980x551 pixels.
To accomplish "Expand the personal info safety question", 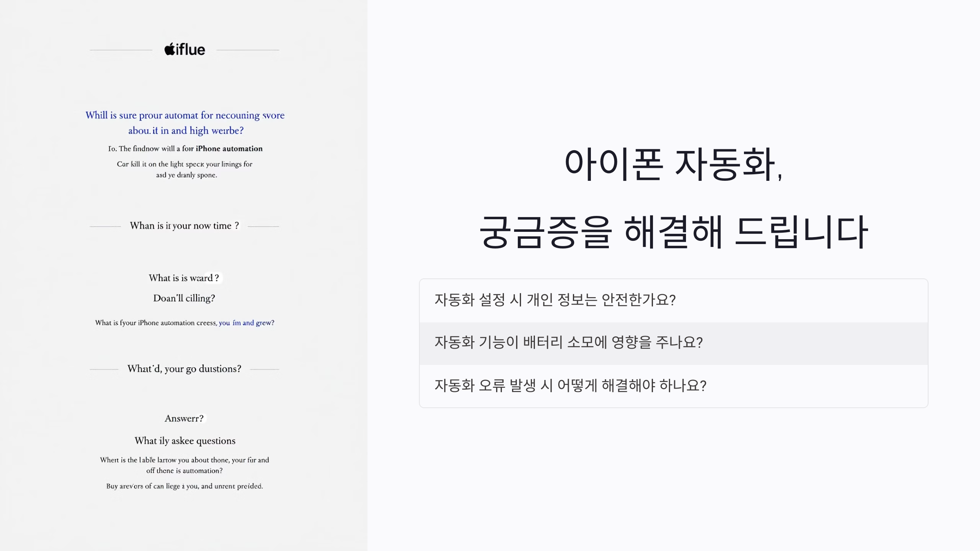I will click(555, 300).
